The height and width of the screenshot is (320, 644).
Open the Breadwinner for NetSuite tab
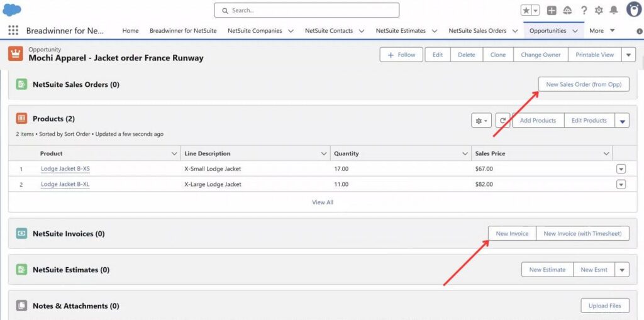point(183,31)
